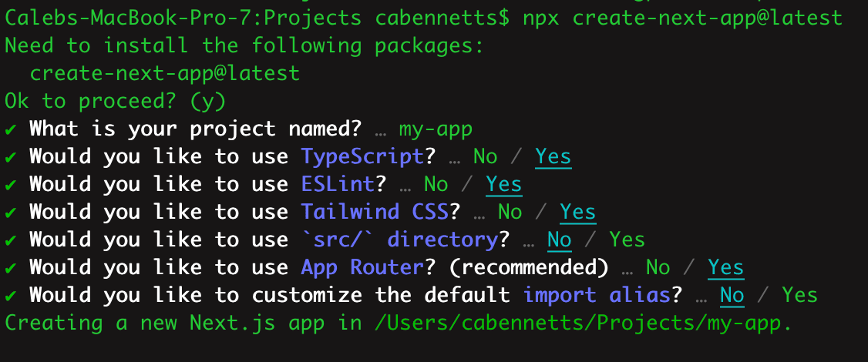Click the highlighted TypeScript keyword
Screen dimensions: 868x362
coord(362,156)
